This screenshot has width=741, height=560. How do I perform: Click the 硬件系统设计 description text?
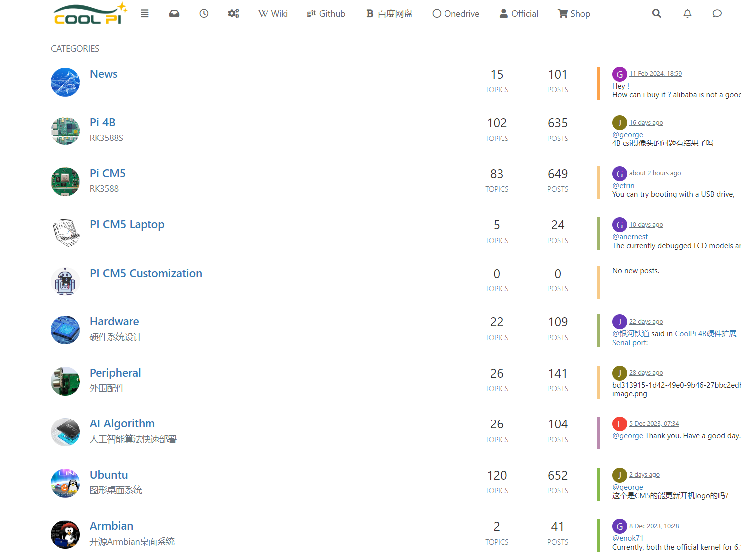pyautogui.click(x=116, y=337)
